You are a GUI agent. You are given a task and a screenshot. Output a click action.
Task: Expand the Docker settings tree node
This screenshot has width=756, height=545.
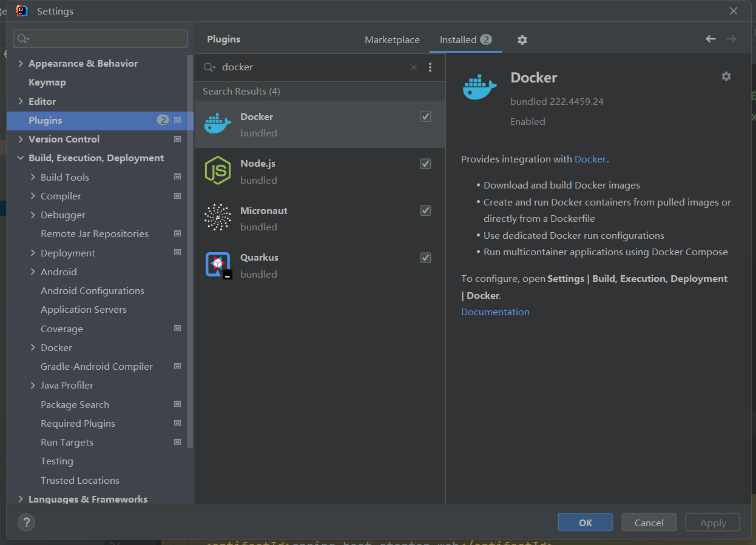[32, 347]
